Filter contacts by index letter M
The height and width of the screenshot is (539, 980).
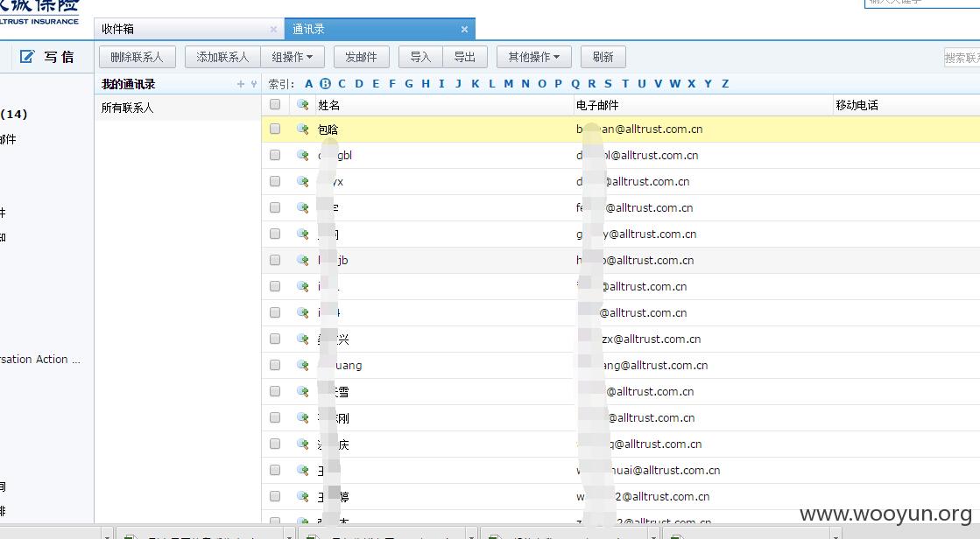[508, 84]
